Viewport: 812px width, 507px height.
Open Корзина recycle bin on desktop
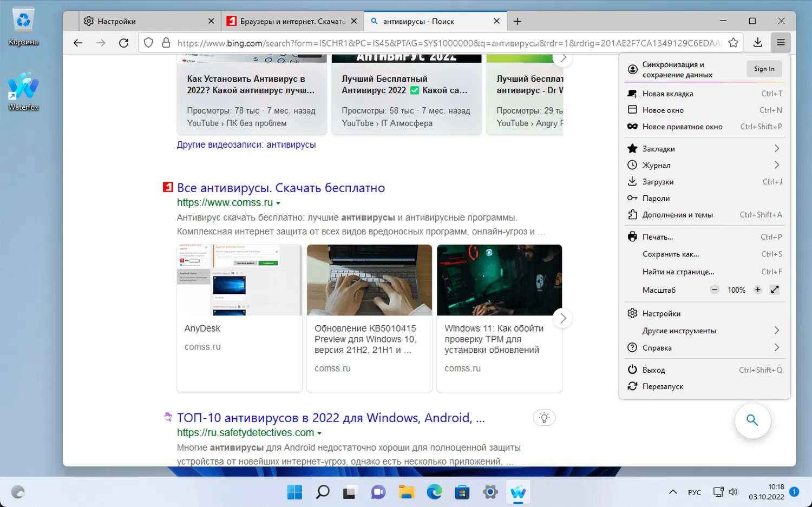coord(23,27)
